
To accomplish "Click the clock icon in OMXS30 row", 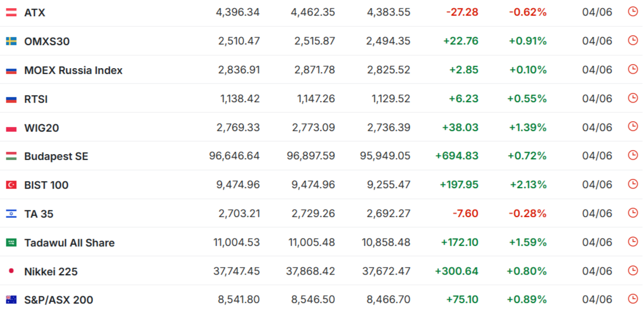I will tap(633, 40).
